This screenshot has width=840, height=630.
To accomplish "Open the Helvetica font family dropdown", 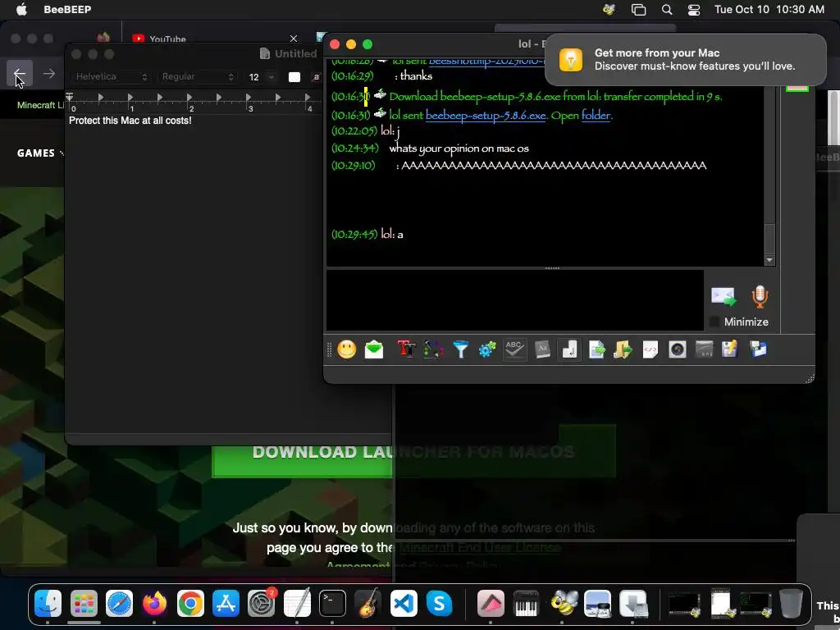I will 111,76.
